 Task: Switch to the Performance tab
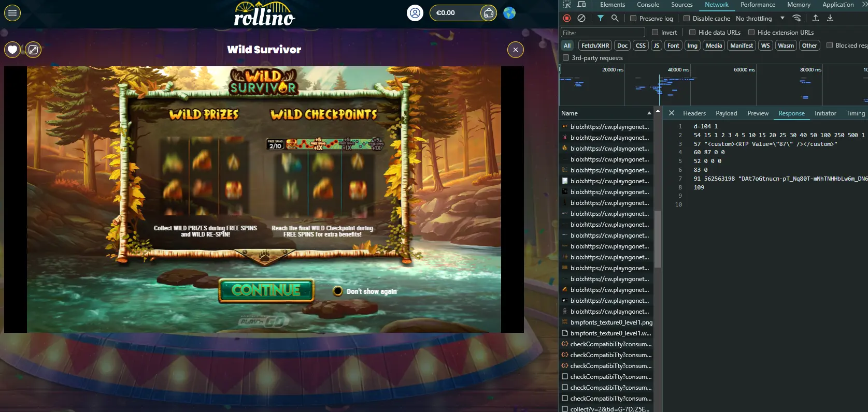[x=758, y=5]
